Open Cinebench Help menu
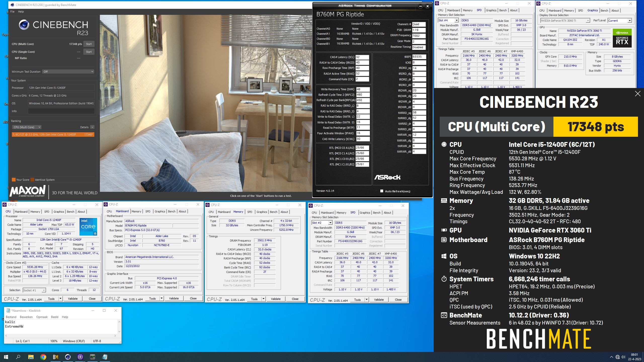The height and width of the screenshot is (362, 644). (21, 12)
